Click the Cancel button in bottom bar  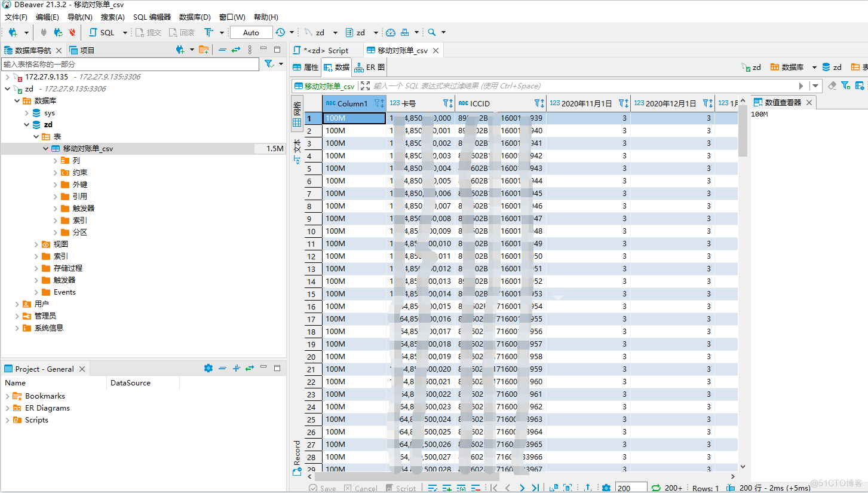pyautogui.click(x=360, y=488)
